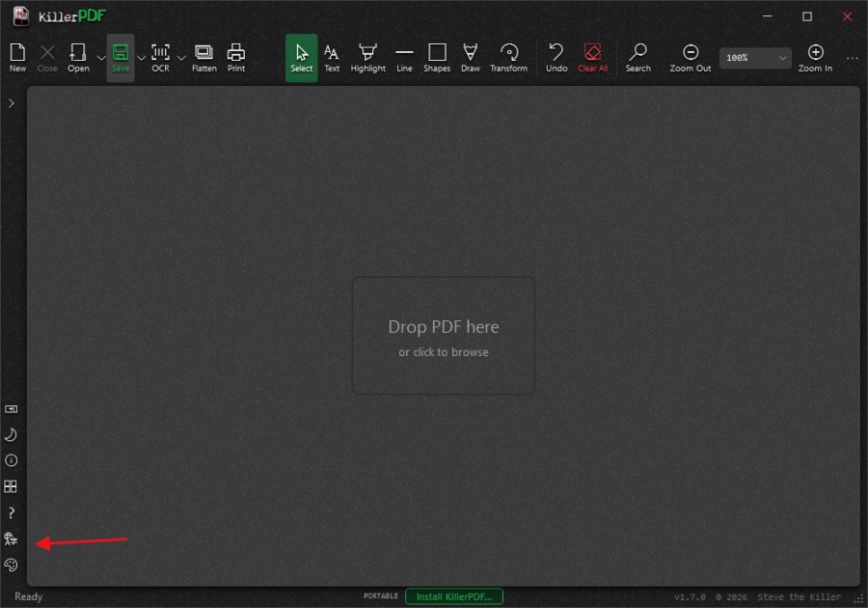Minimize the KillerPDF window
This screenshot has width=868, height=608.
coord(768,16)
